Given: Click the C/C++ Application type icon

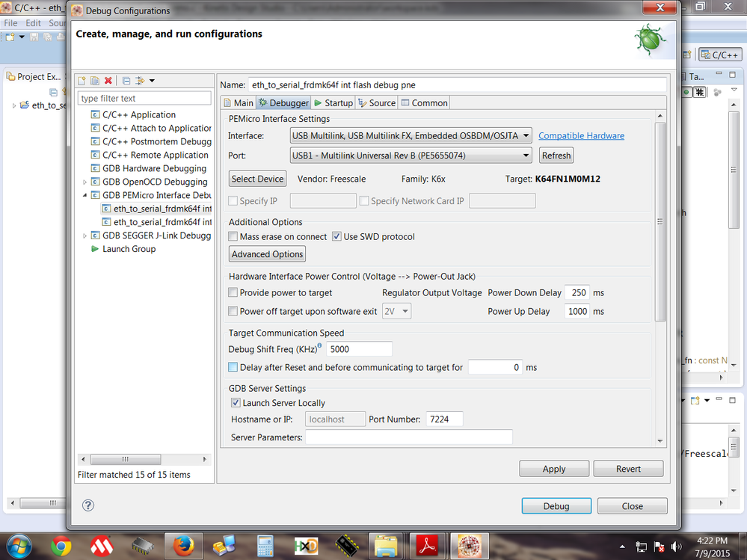Looking at the screenshot, I should [95, 114].
